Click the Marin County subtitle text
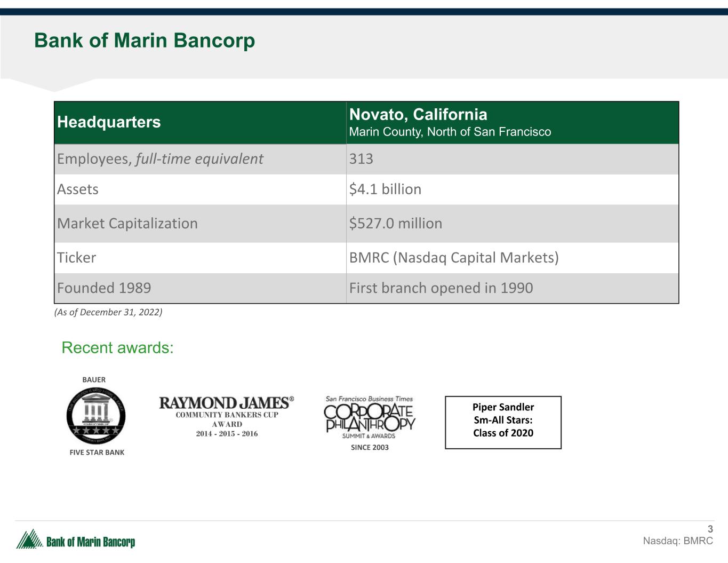The width and height of the screenshot is (728, 563). (450, 132)
